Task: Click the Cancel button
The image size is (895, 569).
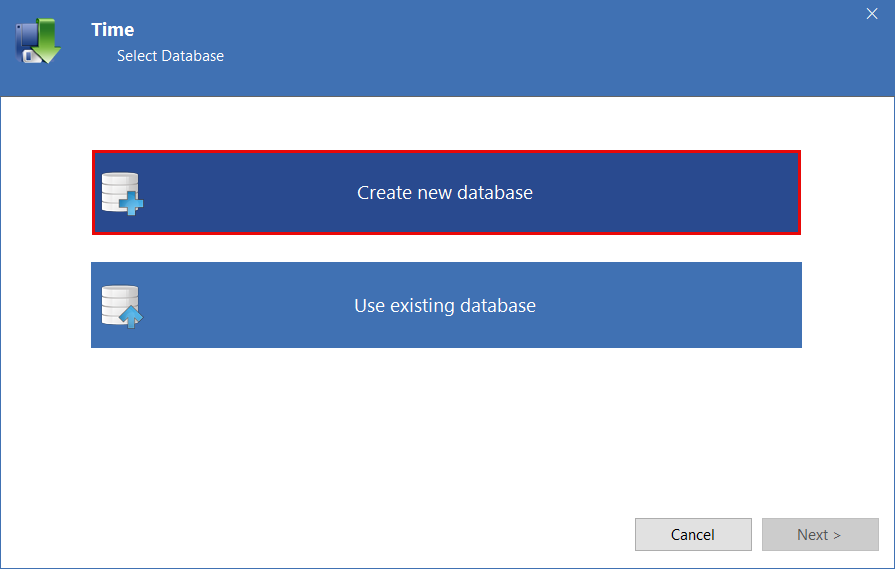Action: [693, 534]
